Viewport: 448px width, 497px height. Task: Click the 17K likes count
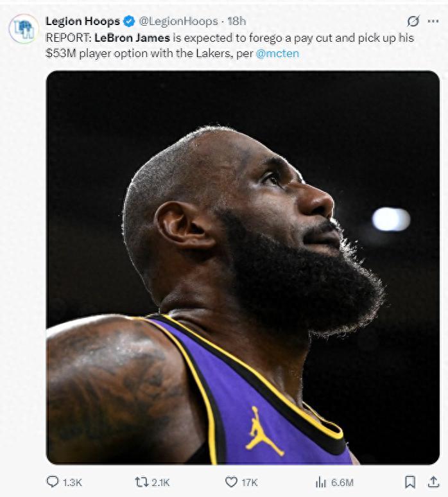click(250, 482)
